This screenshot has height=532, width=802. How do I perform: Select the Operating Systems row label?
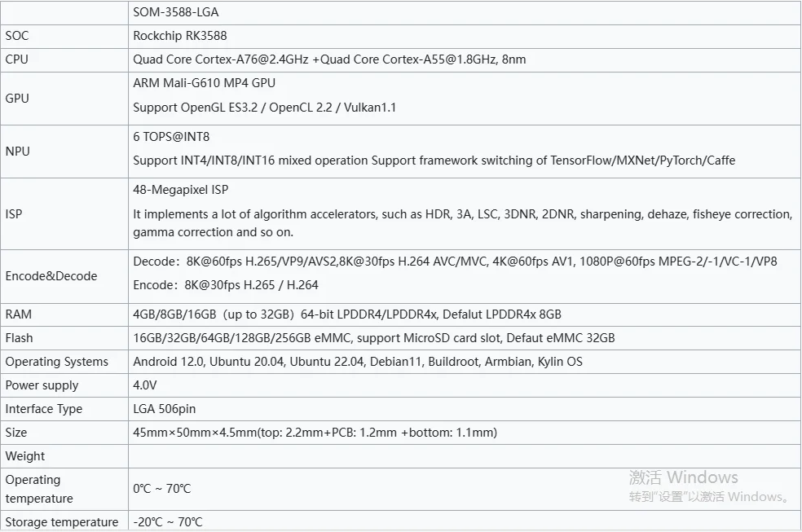pyautogui.click(x=57, y=362)
